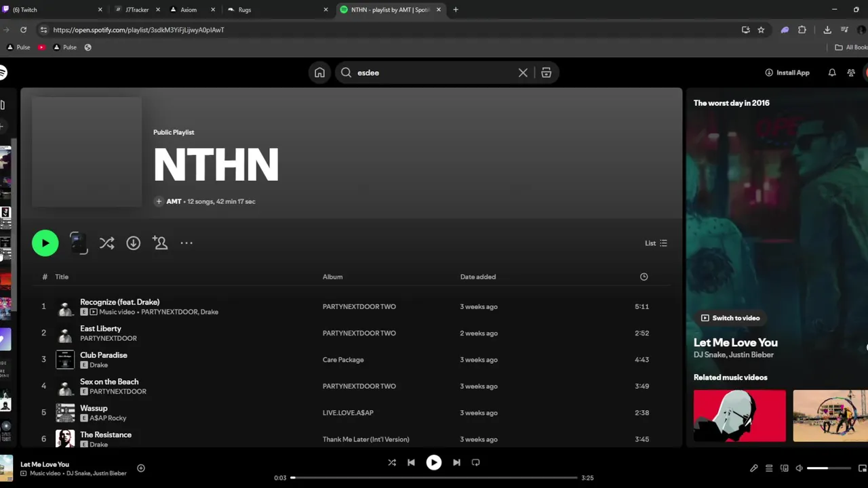The image size is (868, 488).
Task: Click the search field containing 'esdee'
Action: pos(434,73)
